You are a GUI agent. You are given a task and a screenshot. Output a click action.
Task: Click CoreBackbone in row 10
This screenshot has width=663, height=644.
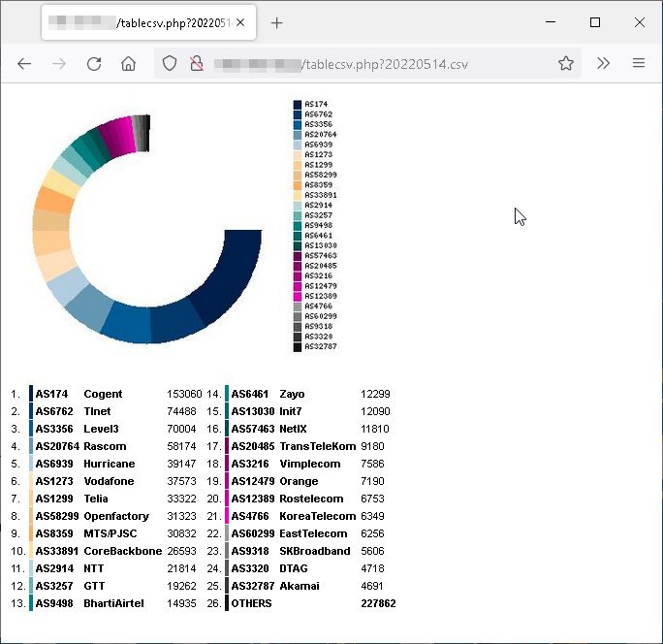tap(123, 551)
